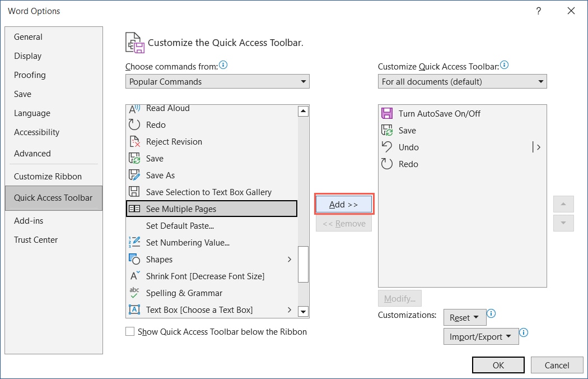Click the Save As command icon

(134, 175)
